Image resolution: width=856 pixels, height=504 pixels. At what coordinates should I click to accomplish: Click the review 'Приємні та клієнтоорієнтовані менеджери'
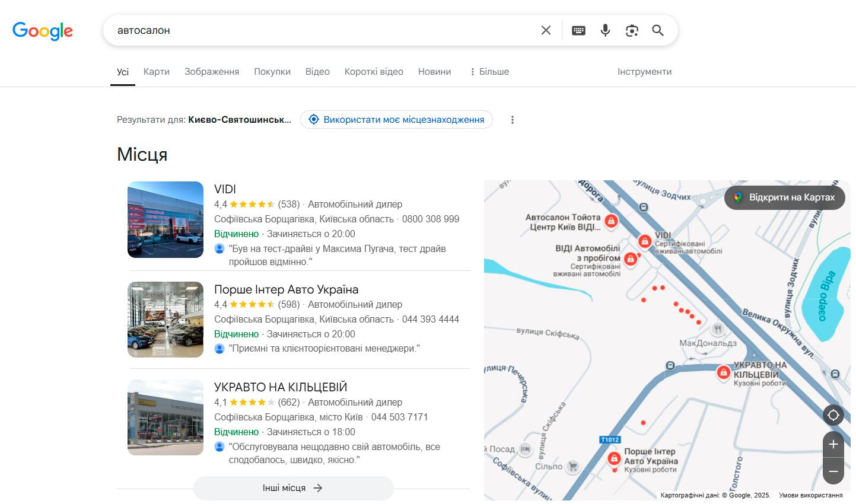tap(324, 348)
